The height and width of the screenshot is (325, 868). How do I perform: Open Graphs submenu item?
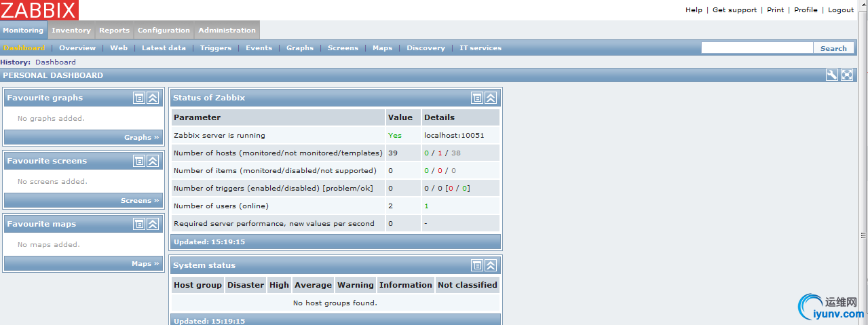(300, 48)
